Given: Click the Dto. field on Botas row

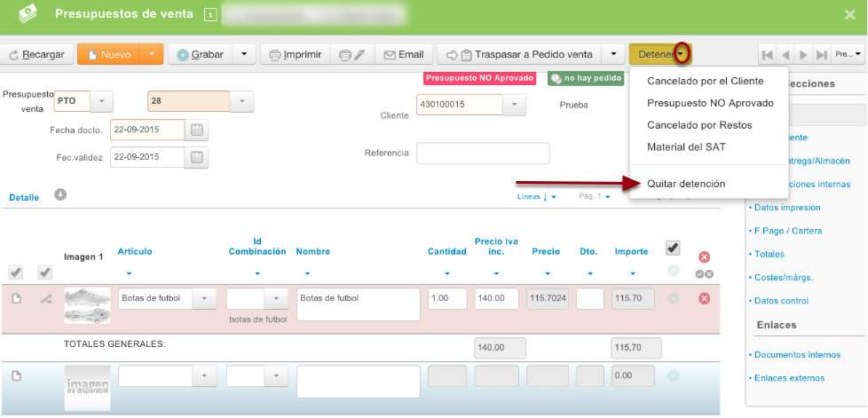Looking at the screenshot, I should click(x=590, y=298).
